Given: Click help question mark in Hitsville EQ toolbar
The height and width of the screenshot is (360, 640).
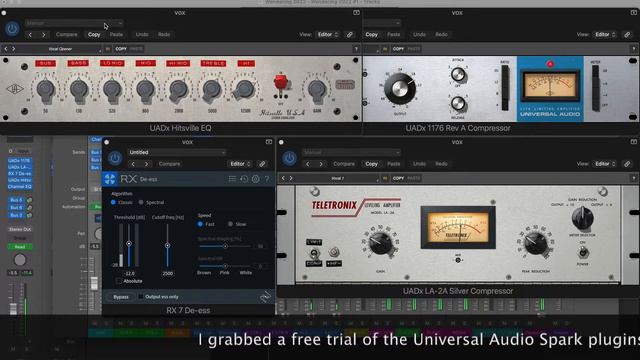Looking at the screenshot, I should pyautogui.click(x=356, y=49).
